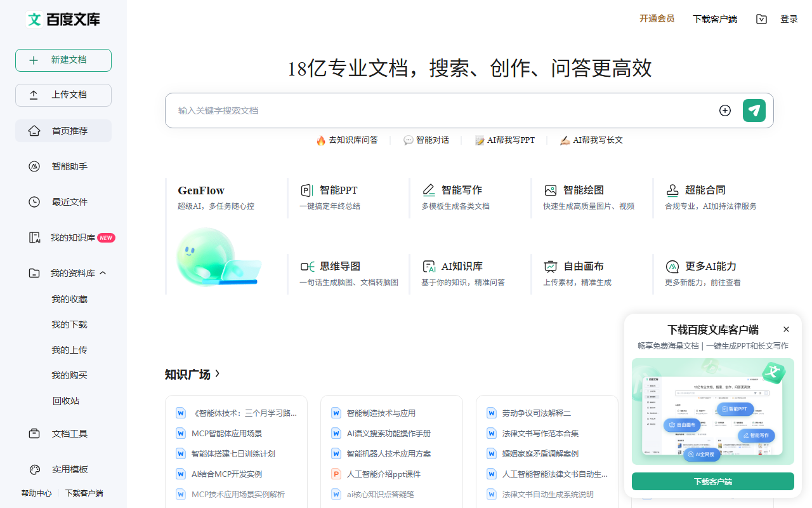
Task: Open 知识广场 via its arrow chevron
Action: pos(218,374)
